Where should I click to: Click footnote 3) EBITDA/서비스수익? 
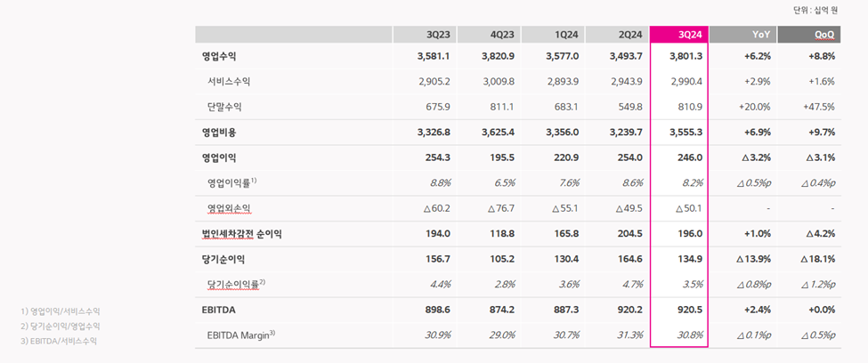pyautogui.click(x=59, y=342)
